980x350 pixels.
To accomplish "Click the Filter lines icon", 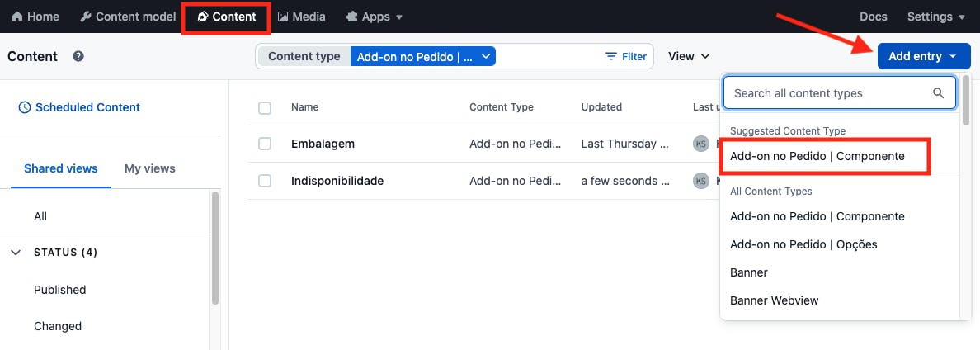I will 611,57.
